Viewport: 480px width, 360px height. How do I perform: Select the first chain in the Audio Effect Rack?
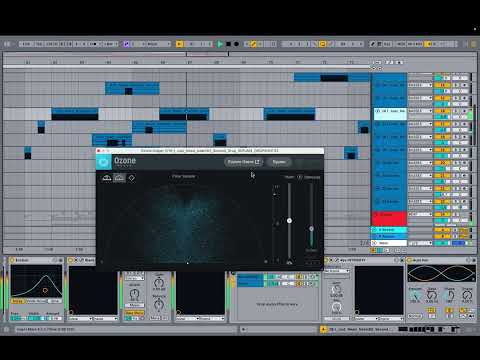pos(250,277)
